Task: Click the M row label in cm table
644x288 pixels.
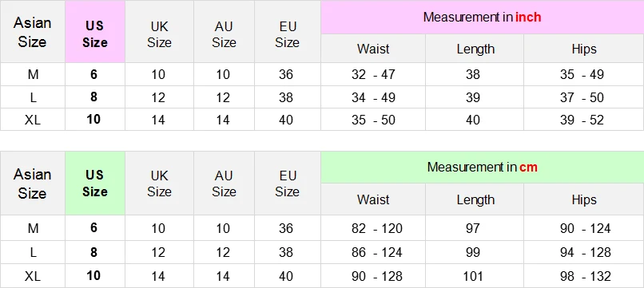Action: tap(33, 228)
